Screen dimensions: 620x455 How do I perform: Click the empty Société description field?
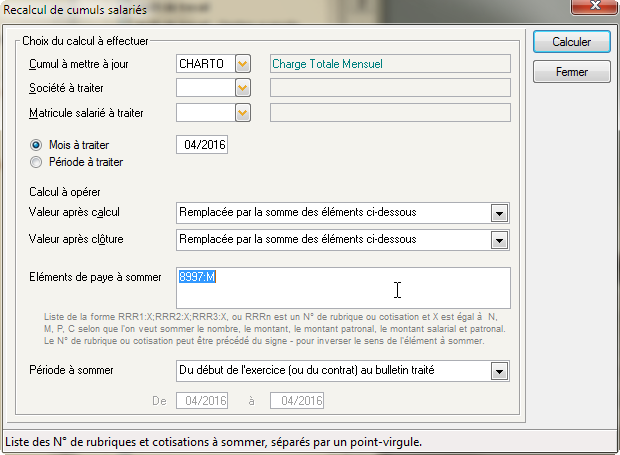point(390,88)
